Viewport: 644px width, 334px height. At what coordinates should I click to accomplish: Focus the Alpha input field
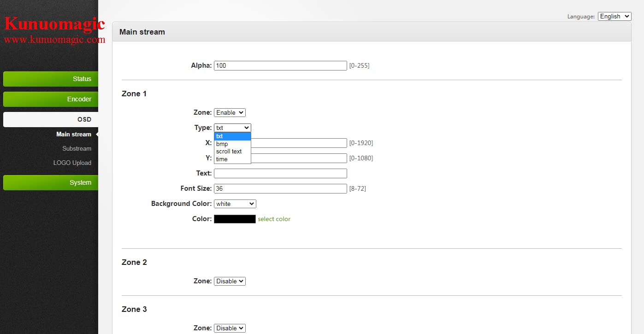pyautogui.click(x=280, y=65)
